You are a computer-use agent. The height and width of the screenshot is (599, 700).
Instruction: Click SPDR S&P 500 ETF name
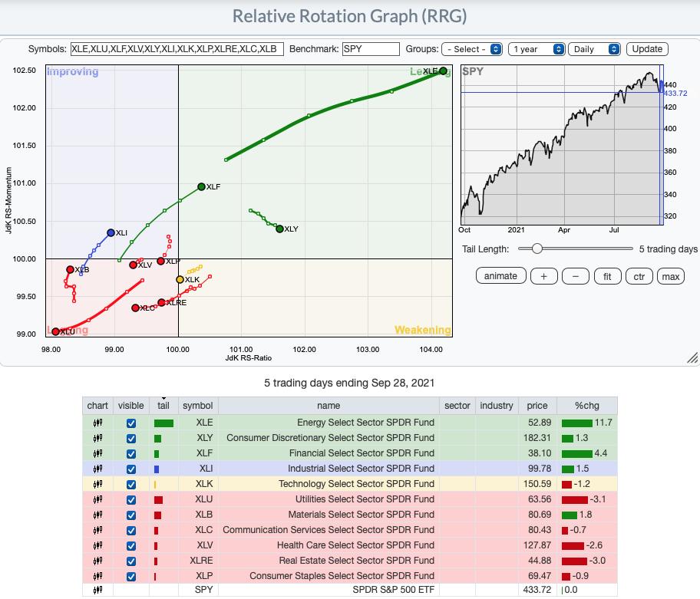point(393,590)
